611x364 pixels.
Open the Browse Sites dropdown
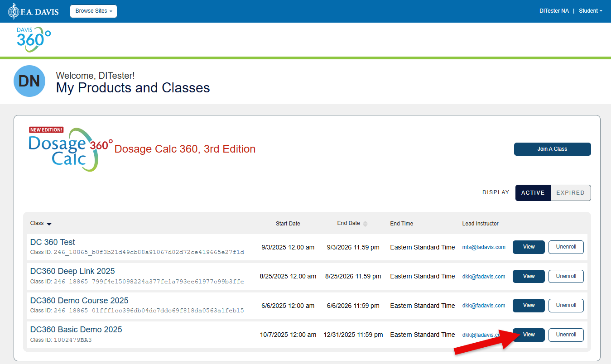click(x=93, y=11)
